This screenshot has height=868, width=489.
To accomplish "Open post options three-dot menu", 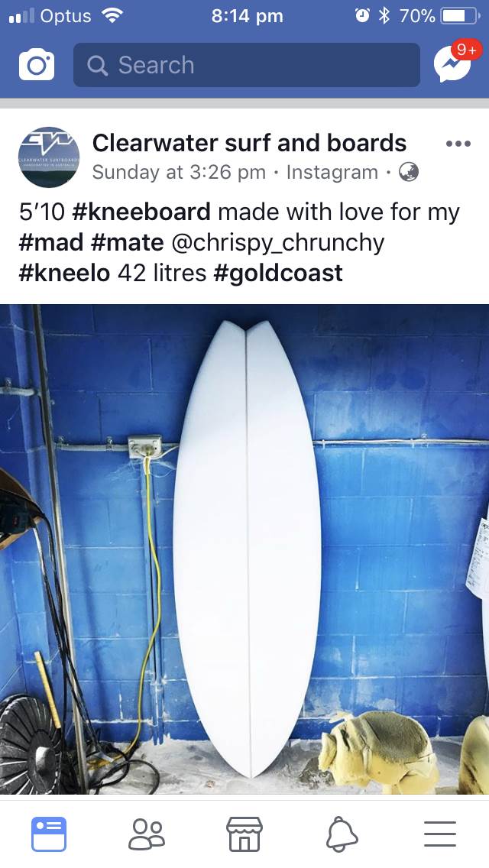I will (x=458, y=144).
